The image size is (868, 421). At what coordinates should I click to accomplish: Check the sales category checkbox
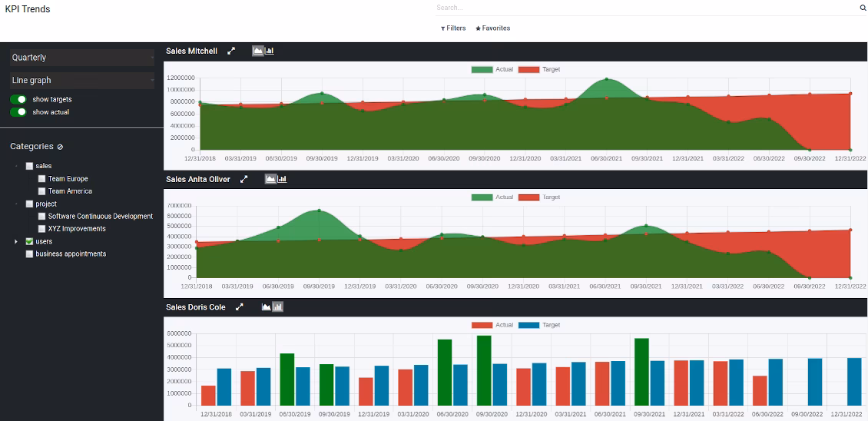point(29,166)
